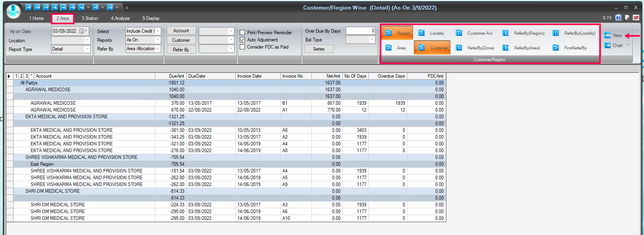Click the red EXIT icon
Screen dimensions: 644x235
(636, 18)
